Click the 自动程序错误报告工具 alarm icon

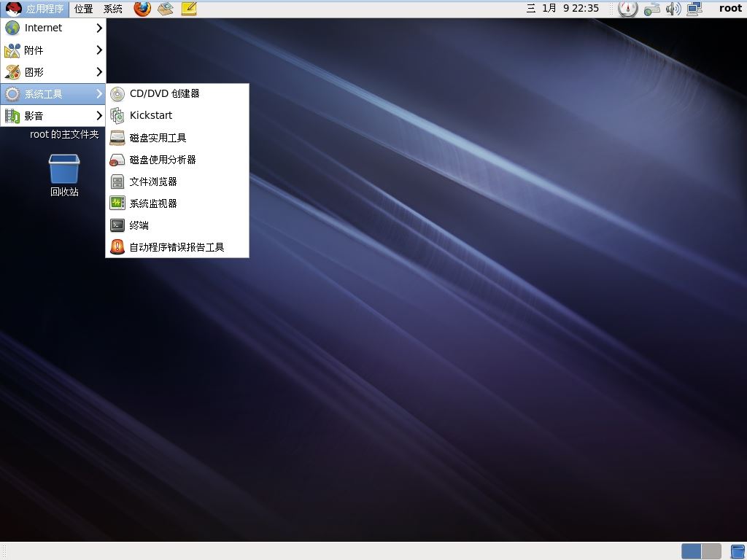pyautogui.click(x=117, y=247)
